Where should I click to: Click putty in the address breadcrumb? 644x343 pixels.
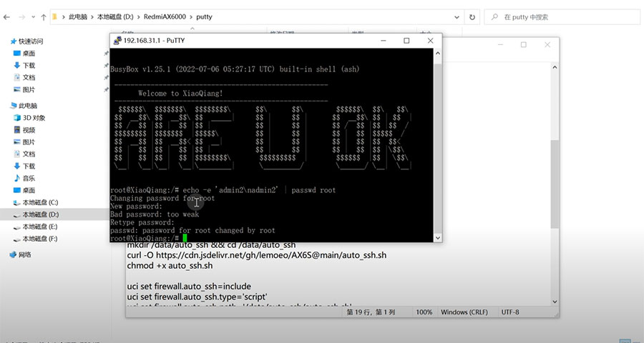point(204,17)
